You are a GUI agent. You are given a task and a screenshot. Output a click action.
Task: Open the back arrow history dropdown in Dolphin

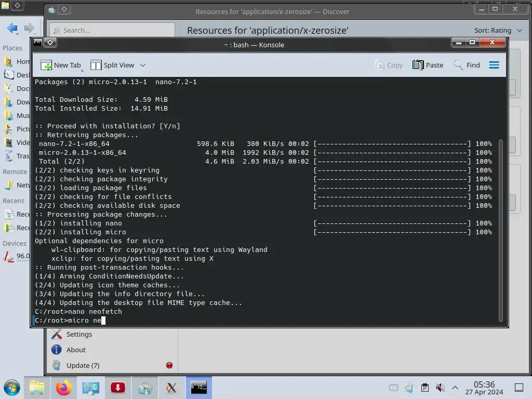tap(18, 34)
